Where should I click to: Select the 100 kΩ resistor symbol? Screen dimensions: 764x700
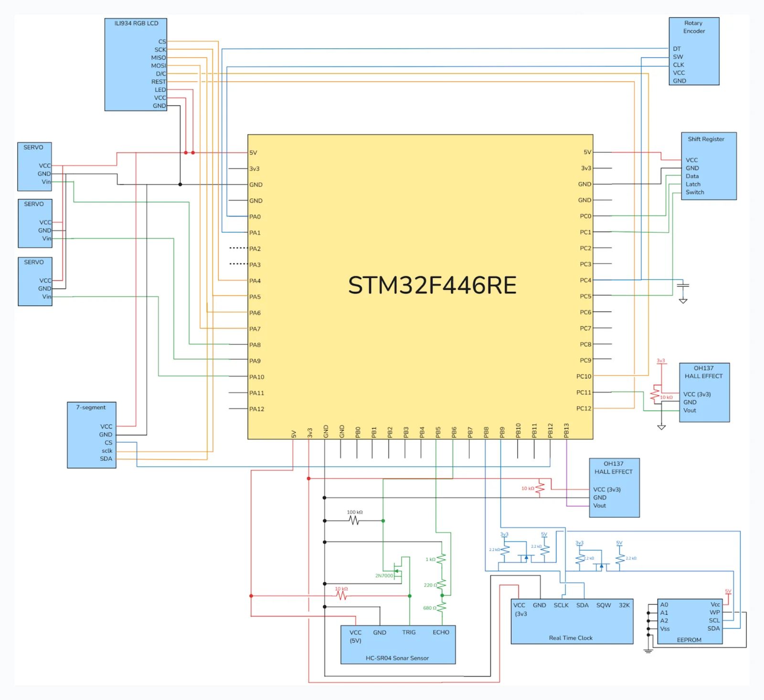(354, 521)
